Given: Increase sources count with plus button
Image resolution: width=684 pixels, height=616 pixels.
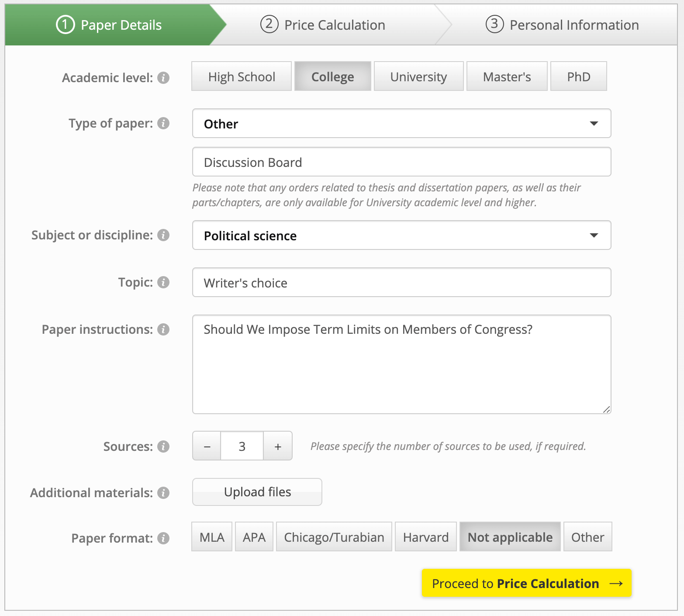Looking at the screenshot, I should (278, 446).
